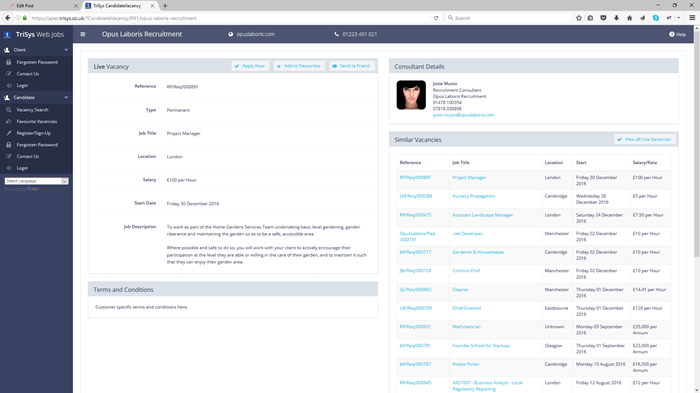
Task: Open Founder School for Startups link
Action: tap(481, 346)
